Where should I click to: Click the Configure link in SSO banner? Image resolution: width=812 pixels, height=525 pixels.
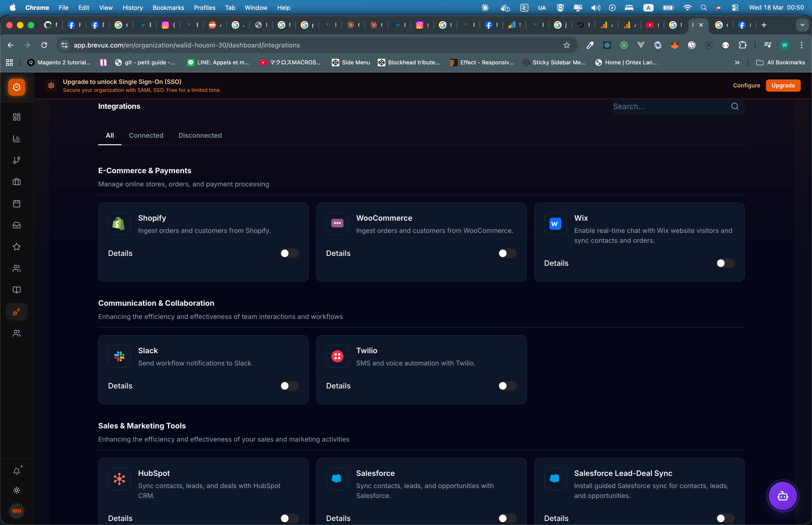[746, 86]
